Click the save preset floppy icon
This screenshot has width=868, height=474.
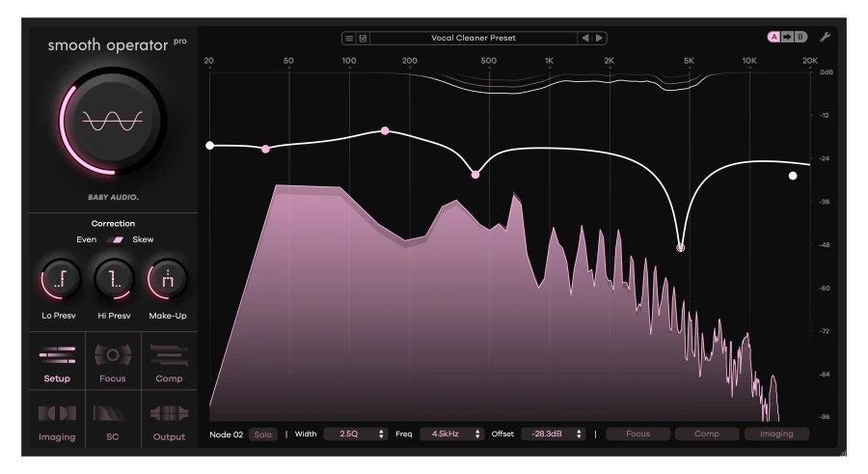pyautogui.click(x=363, y=39)
